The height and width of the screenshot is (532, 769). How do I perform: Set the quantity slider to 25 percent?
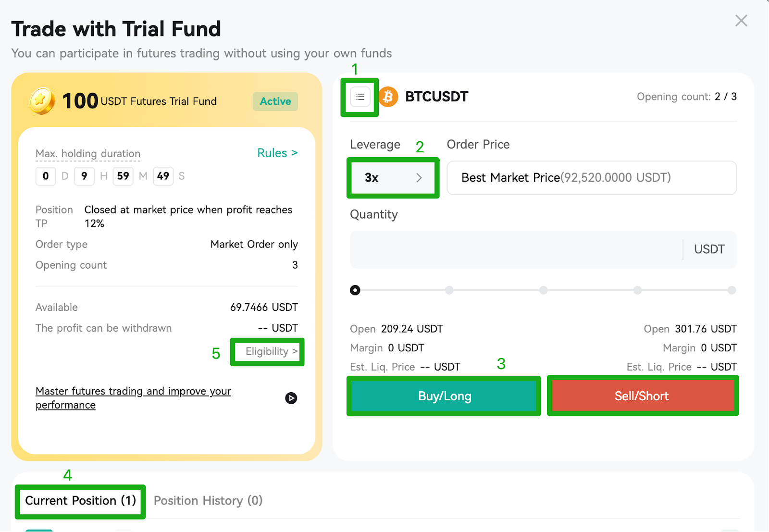point(449,290)
